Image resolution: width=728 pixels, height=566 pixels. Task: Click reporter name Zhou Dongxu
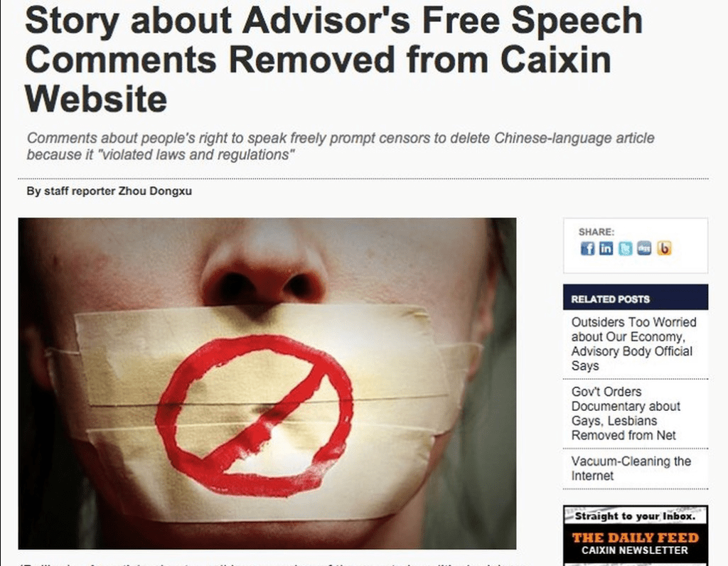tap(155, 191)
